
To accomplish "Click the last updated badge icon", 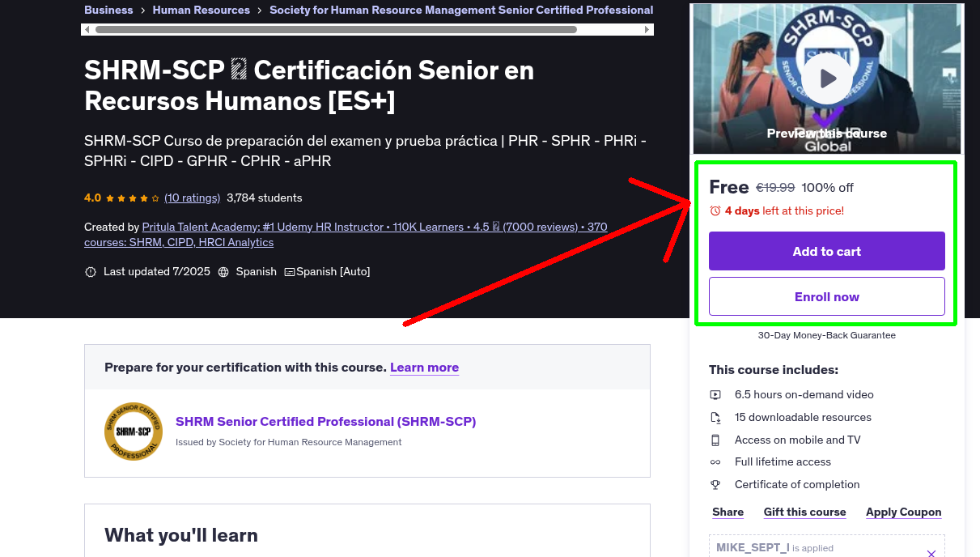I will coord(91,272).
